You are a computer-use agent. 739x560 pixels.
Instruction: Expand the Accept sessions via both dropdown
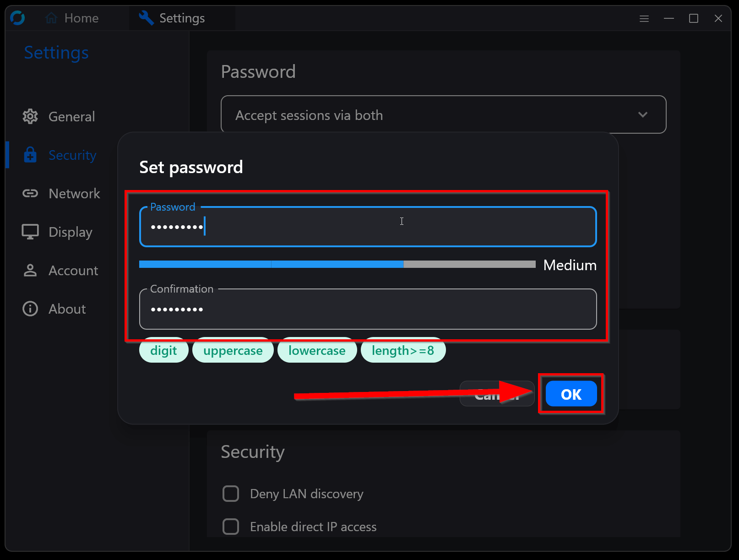tap(443, 114)
